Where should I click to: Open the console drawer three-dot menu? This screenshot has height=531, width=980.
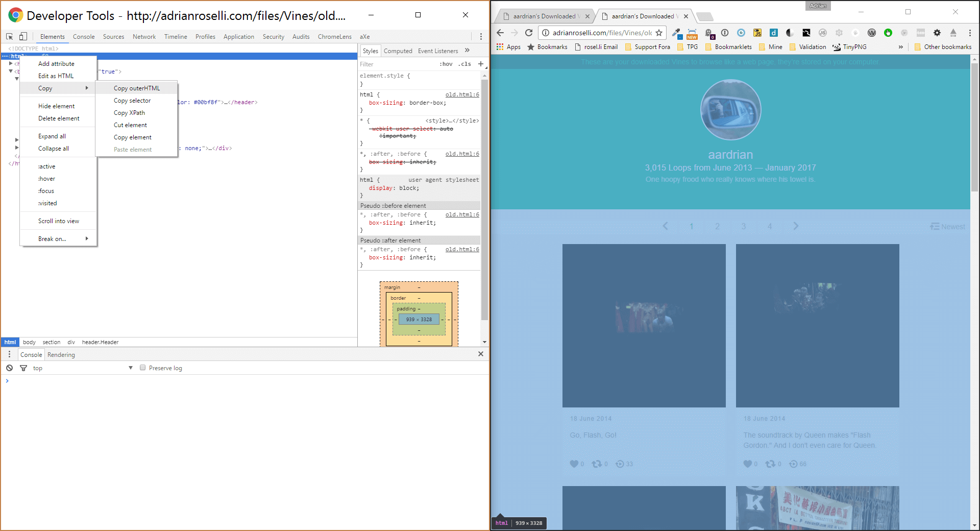click(x=9, y=354)
